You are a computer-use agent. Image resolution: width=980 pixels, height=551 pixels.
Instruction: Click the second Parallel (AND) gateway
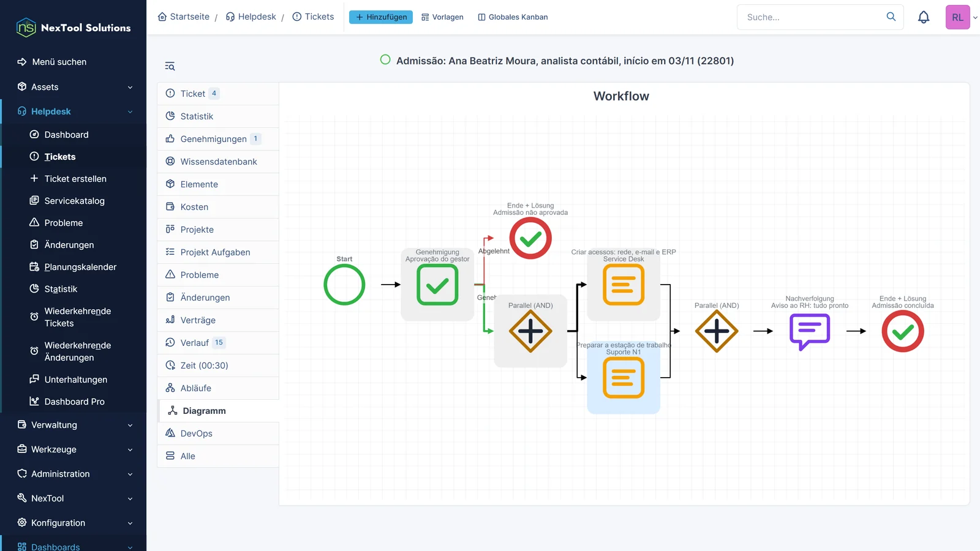point(717,331)
